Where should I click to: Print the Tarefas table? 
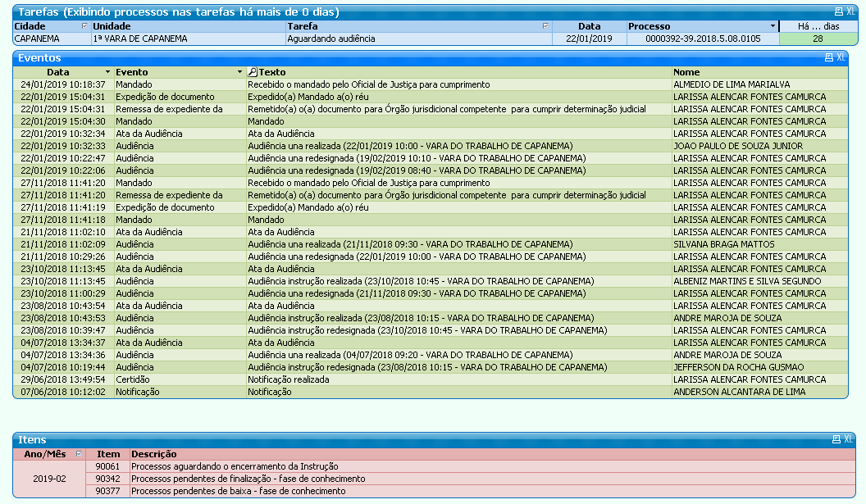[x=838, y=11]
